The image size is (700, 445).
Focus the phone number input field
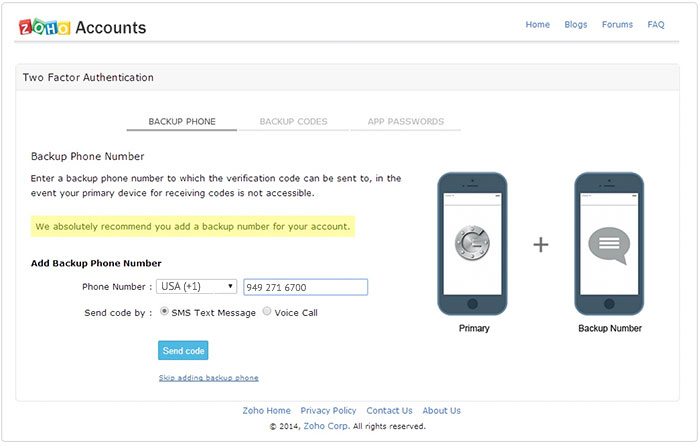click(305, 287)
